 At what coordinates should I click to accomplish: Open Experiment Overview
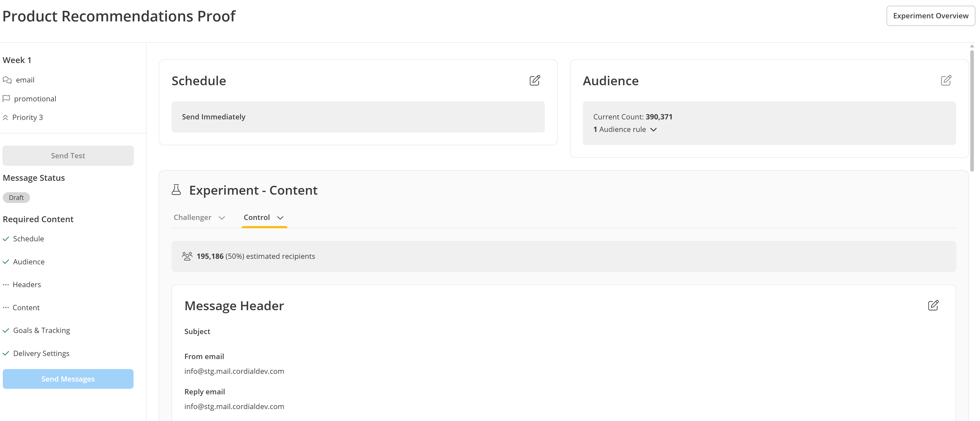[931, 16]
